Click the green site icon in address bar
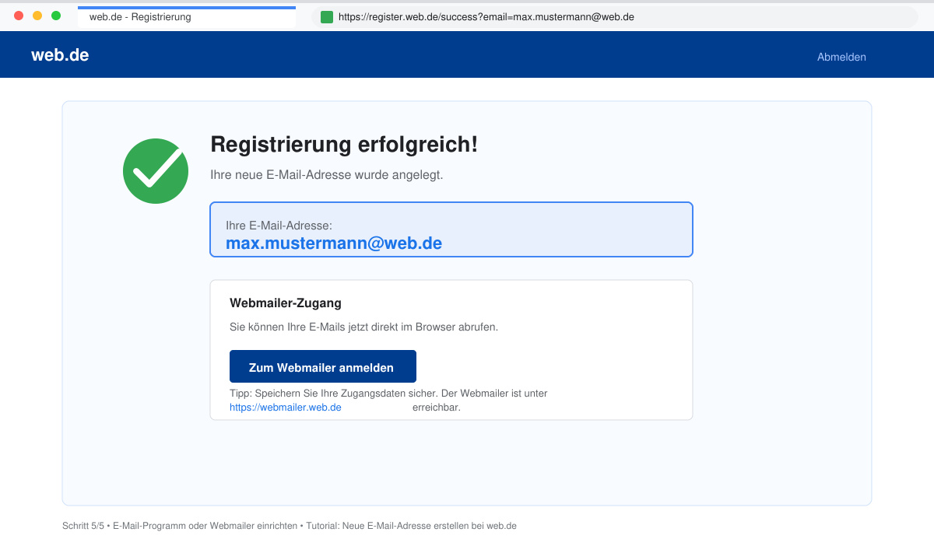 coord(327,16)
